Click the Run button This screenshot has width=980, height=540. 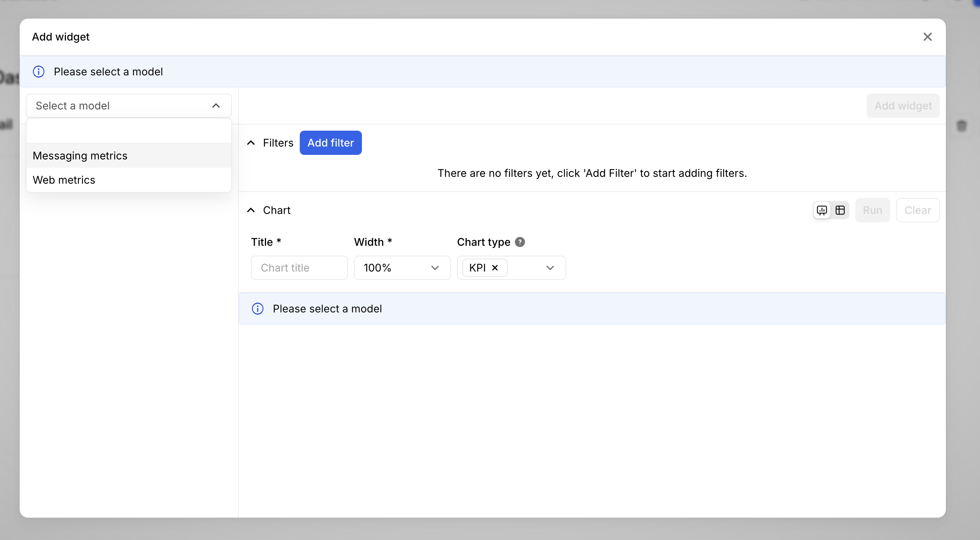point(872,210)
